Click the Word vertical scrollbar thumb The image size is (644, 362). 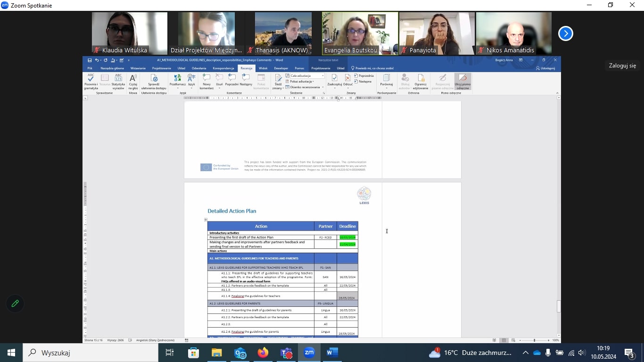(559, 306)
